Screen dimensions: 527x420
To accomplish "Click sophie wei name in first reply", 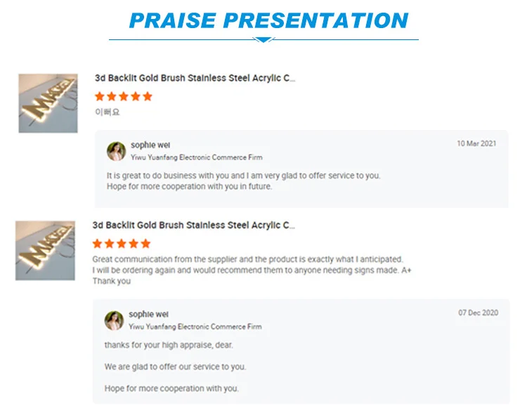I will pos(150,145).
